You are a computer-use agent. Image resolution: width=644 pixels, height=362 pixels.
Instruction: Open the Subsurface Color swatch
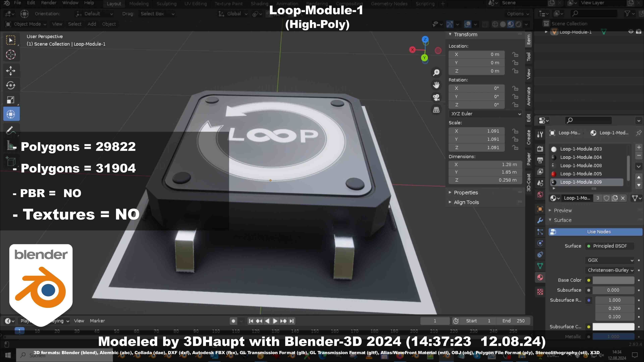pyautogui.click(x=613, y=326)
